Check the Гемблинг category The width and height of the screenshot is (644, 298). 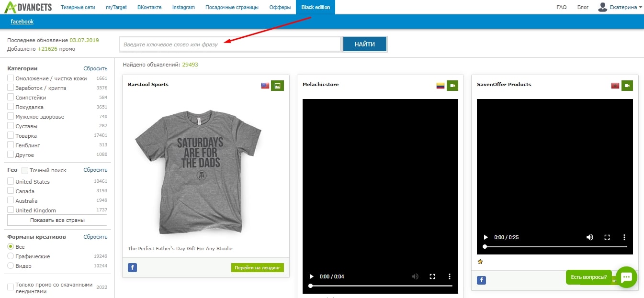[11, 145]
